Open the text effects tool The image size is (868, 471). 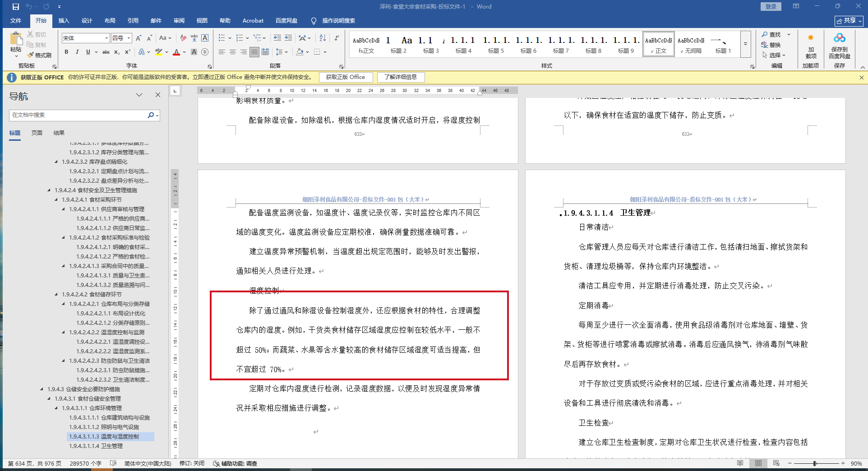[x=142, y=52]
